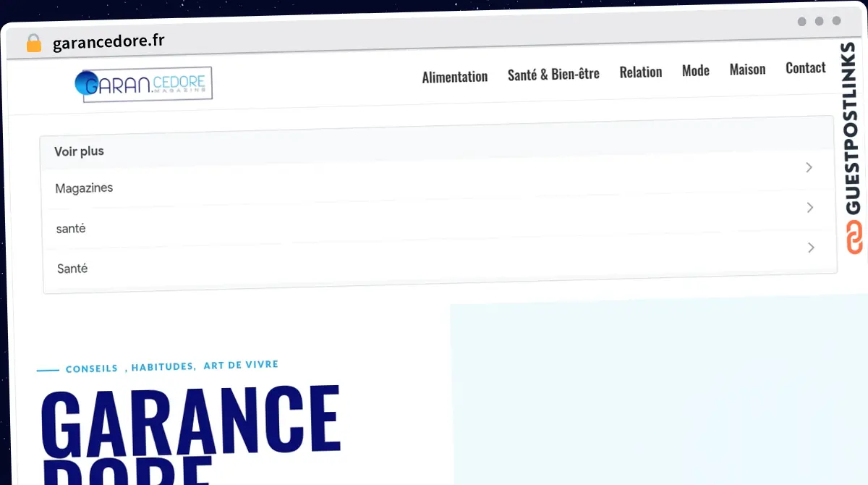The height and width of the screenshot is (485, 868).
Task: Select Maison in the navigation
Action: point(747,69)
